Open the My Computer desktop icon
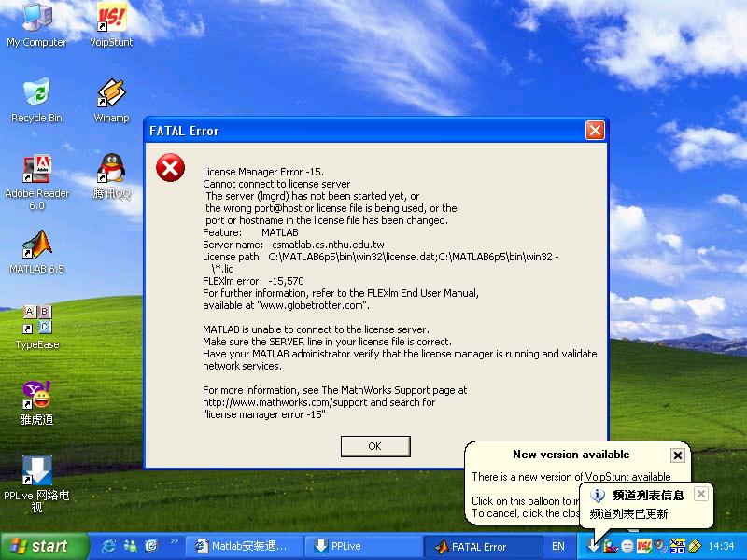Viewport: 747px width, 560px height. 36,25
